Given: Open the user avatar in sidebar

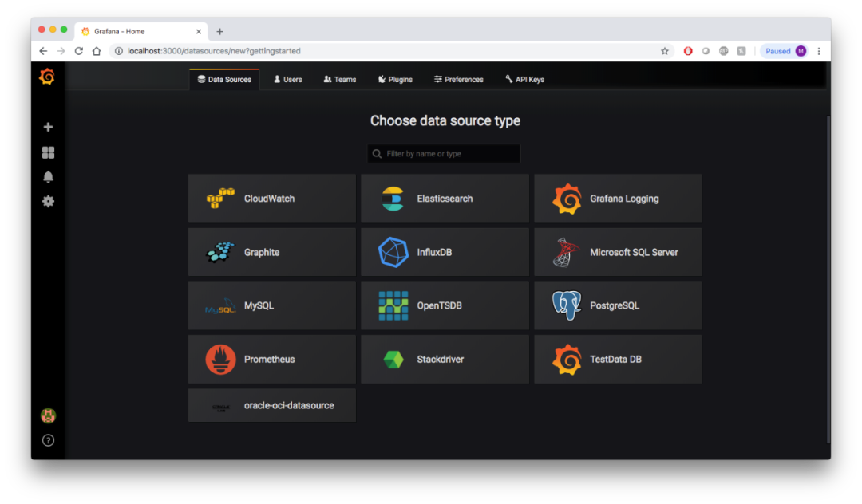Looking at the screenshot, I should [49, 415].
